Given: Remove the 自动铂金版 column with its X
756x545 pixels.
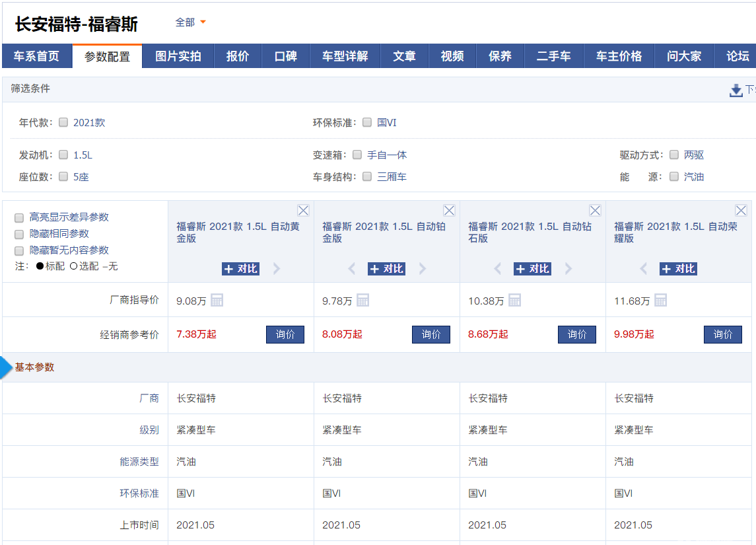Looking at the screenshot, I should [x=450, y=211].
